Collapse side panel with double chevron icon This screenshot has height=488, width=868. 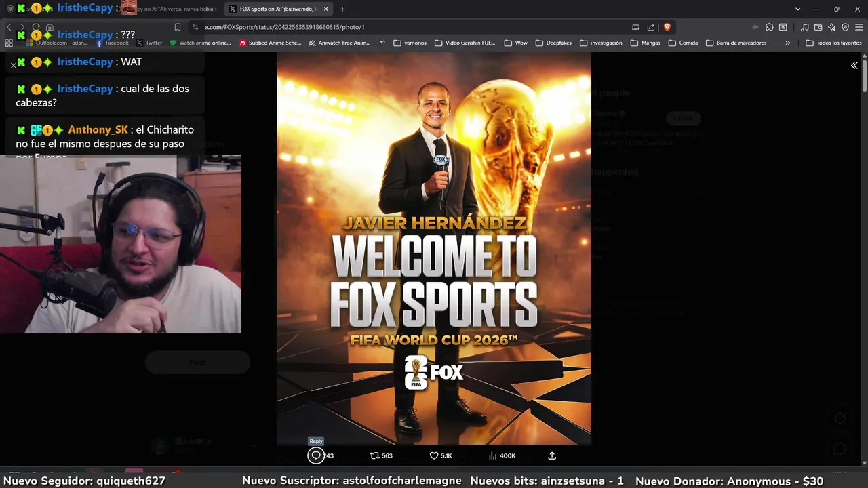[854, 65]
